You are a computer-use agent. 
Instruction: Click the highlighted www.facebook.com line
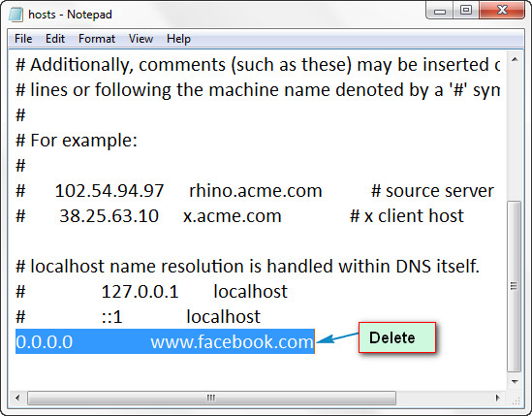click(x=165, y=341)
